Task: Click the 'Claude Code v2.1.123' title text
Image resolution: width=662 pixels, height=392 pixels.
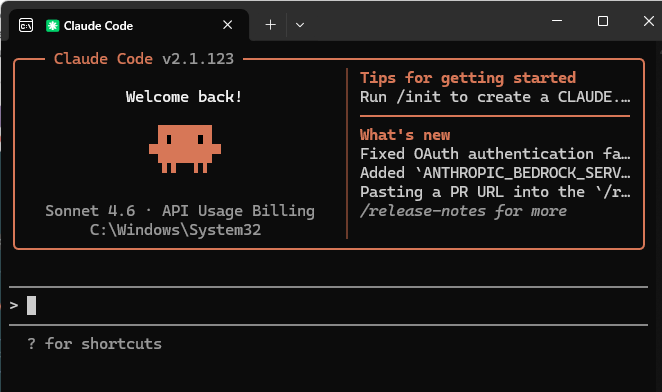Action: (144, 59)
